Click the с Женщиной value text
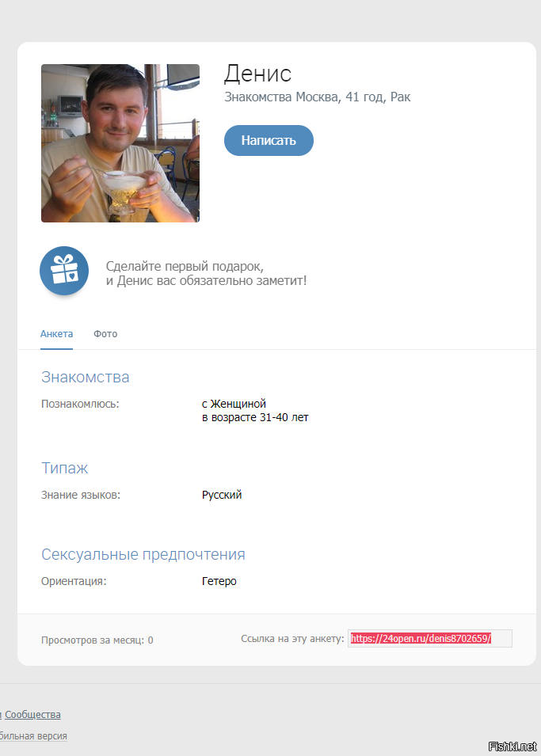 point(234,404)
